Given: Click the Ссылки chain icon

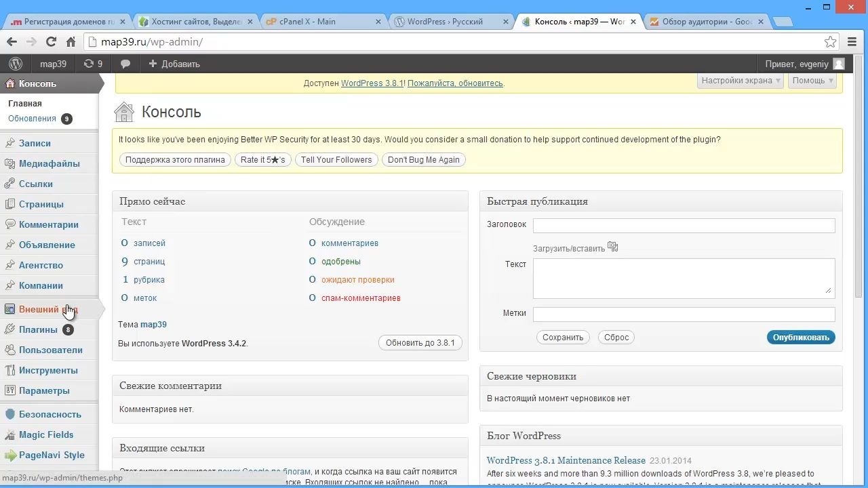Looking at the screenshot, I should click(9, 184).
